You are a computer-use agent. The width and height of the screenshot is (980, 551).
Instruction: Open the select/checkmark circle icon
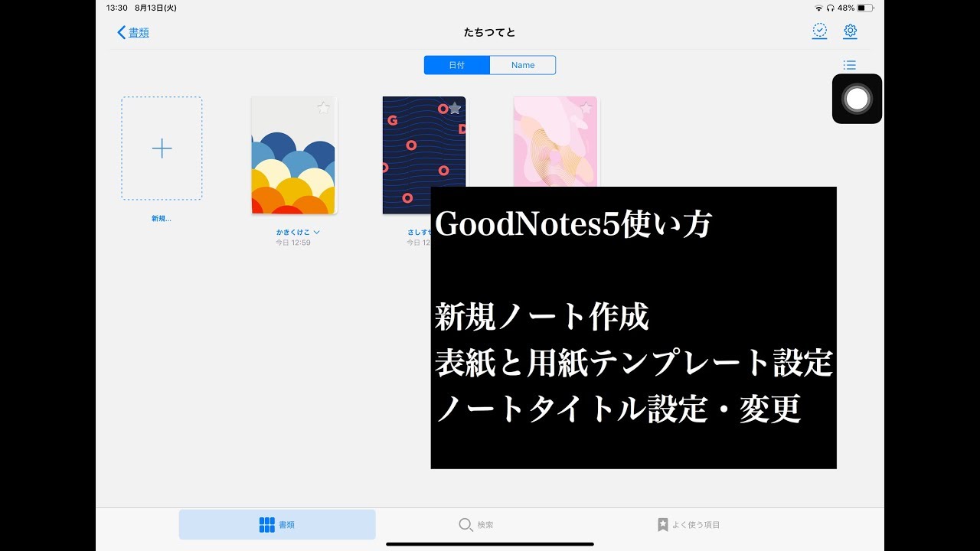click(819, 31)
